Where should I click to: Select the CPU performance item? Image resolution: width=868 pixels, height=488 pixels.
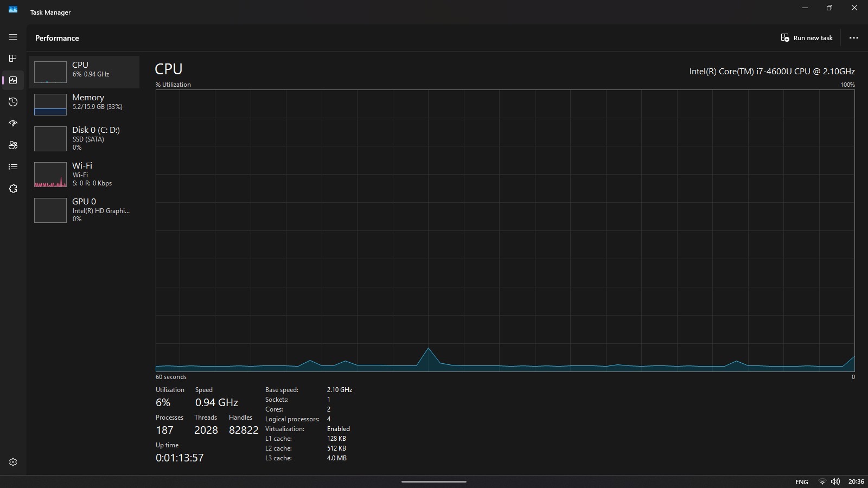84,72
